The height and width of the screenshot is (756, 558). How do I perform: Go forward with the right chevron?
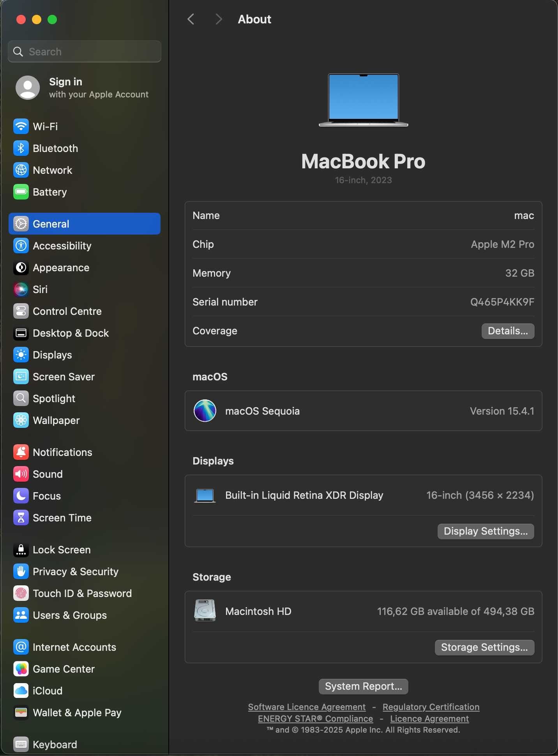[x=219, y=19]
